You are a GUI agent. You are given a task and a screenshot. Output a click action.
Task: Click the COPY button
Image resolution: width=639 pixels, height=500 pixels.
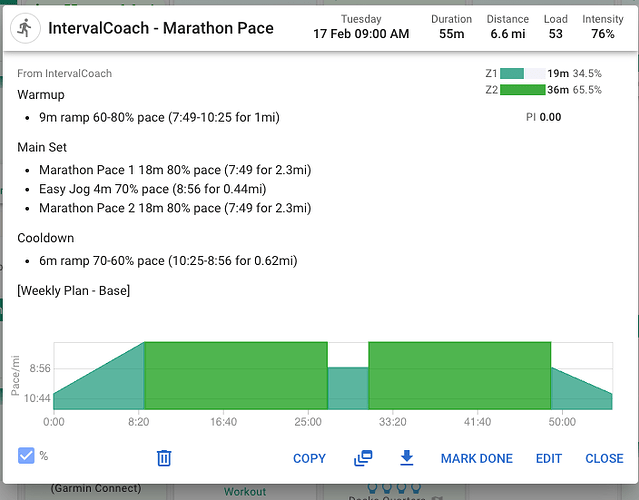[x=309, y=458]
